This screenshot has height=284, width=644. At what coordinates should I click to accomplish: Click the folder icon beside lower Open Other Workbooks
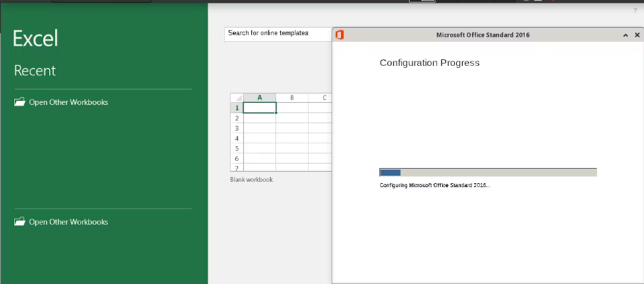pyautogui.click(x=20, y=222)
